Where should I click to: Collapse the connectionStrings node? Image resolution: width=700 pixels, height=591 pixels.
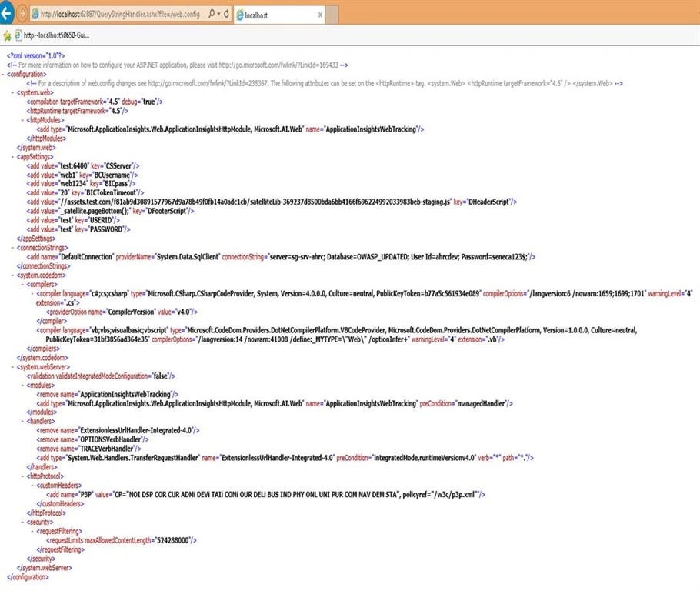point(13,248)
